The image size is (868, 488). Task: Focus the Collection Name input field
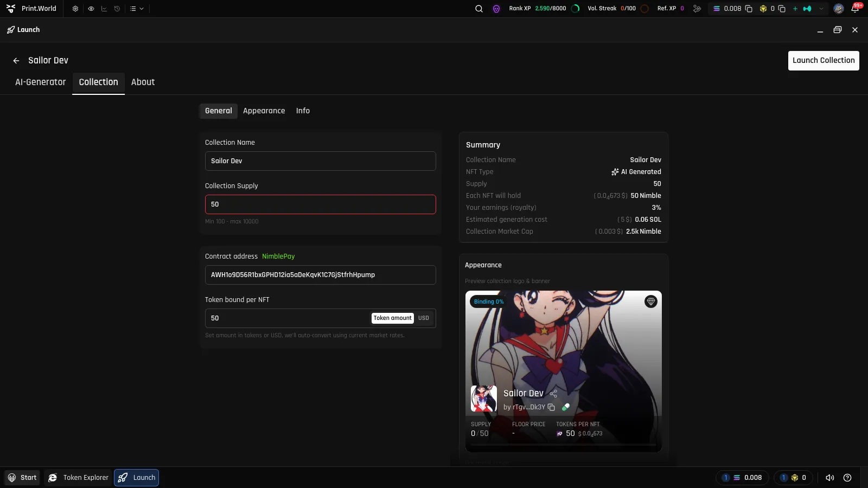click(x=320, y=161)
